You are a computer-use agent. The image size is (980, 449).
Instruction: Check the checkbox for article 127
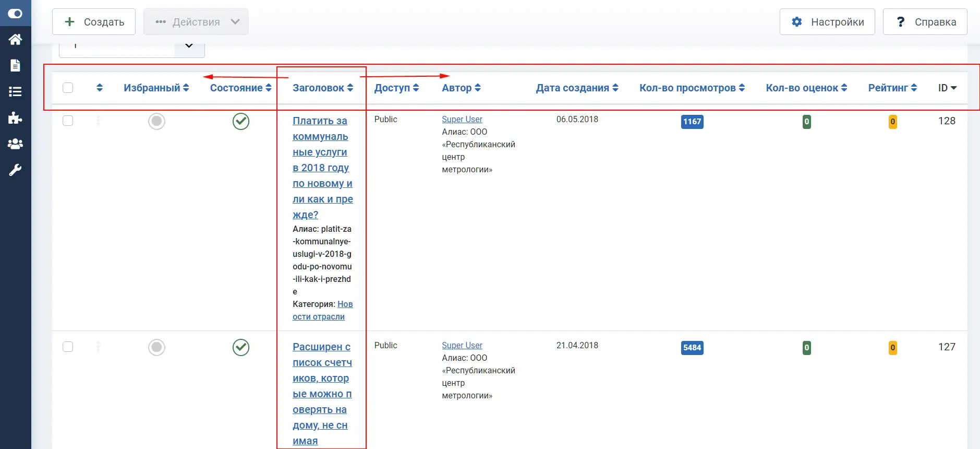68,347
